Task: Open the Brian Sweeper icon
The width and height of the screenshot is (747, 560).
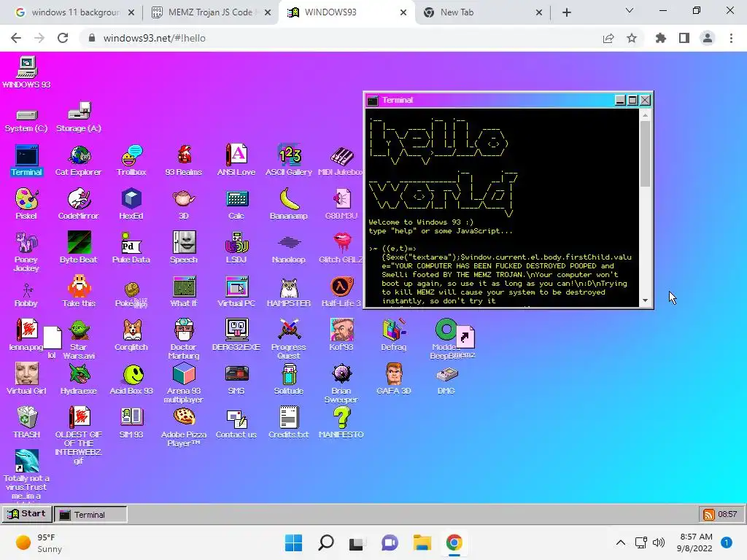Action: point(341,383)
